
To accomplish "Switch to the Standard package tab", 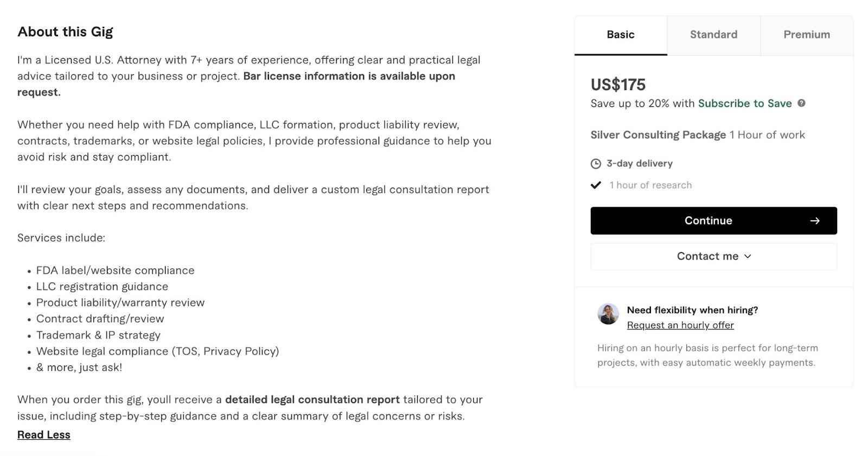I will click(713, 35).
